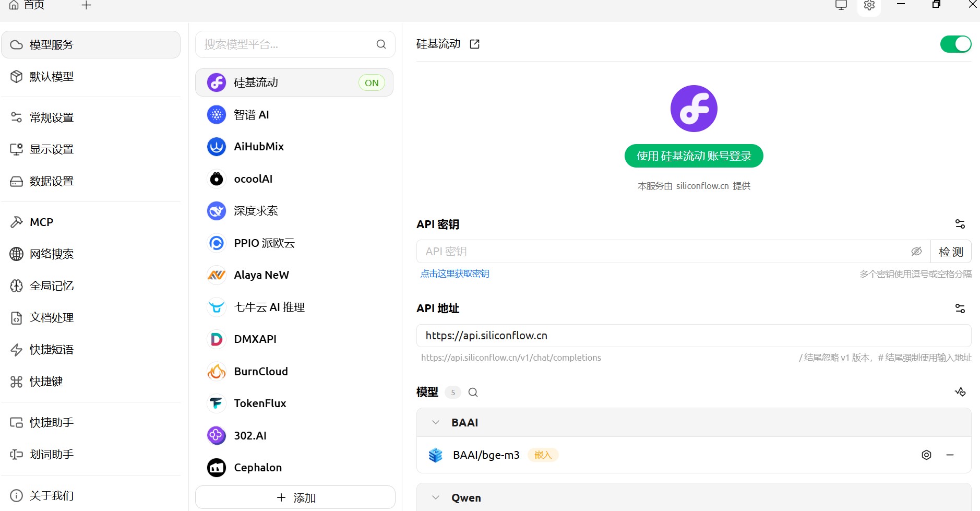Select AiHubMix provider icon

click(217, 147)
